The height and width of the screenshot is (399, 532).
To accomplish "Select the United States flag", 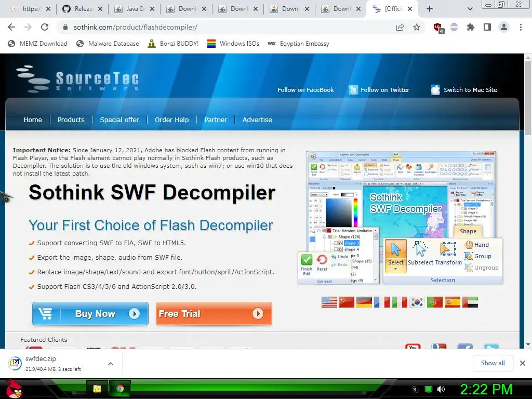I will tap(329, 302).
